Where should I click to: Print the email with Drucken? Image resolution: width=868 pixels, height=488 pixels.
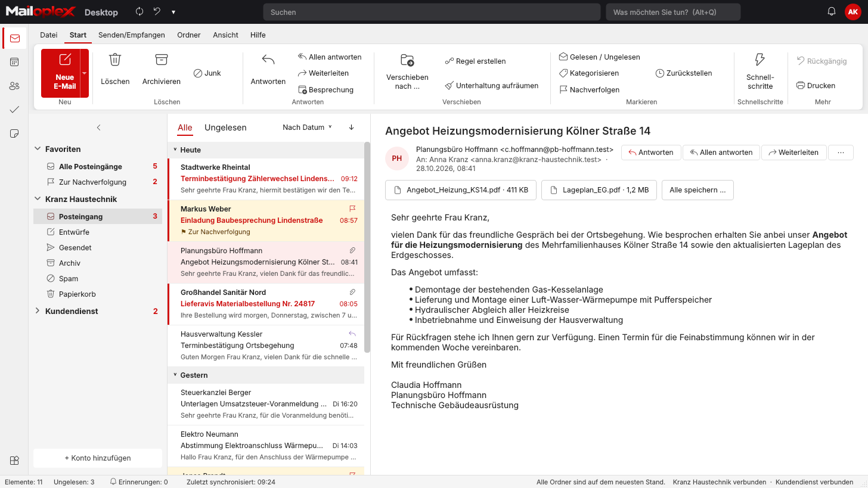(x=816, y=85)
